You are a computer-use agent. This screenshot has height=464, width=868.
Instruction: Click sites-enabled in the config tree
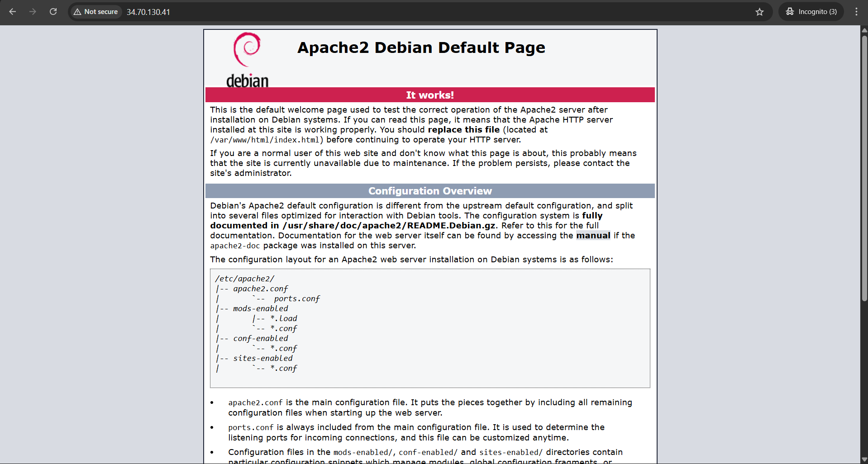263,358
